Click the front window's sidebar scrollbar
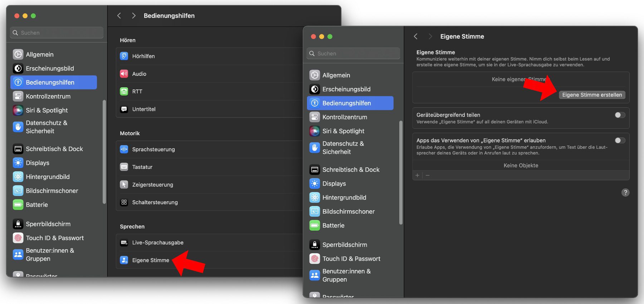The image size is (644, 304). click(401, 172)
